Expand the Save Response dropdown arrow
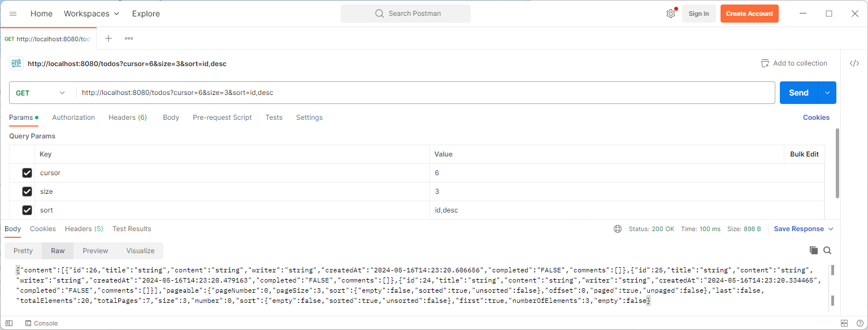This screenshot has height=330, width=868. coord(830,229)
